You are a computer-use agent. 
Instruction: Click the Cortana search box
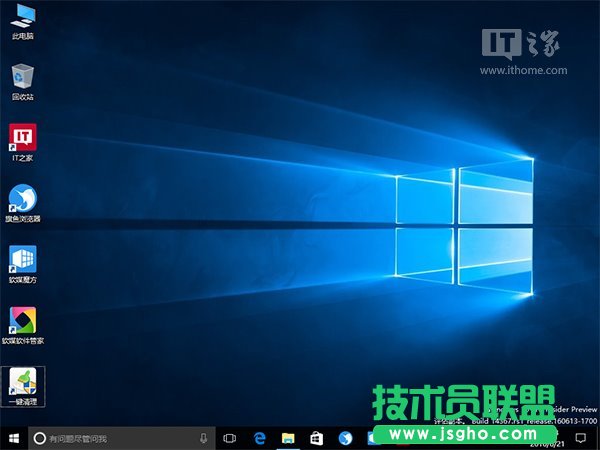[x=122, y=438]
